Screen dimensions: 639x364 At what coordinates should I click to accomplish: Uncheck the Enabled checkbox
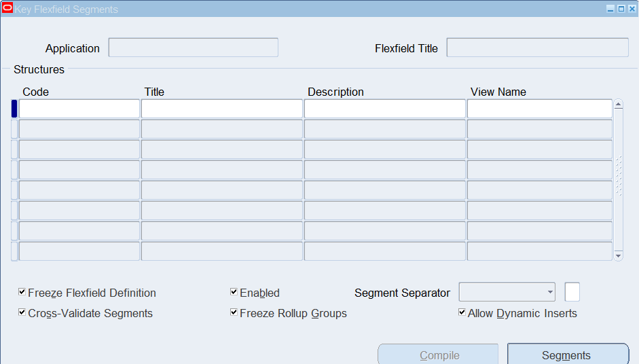234,292
